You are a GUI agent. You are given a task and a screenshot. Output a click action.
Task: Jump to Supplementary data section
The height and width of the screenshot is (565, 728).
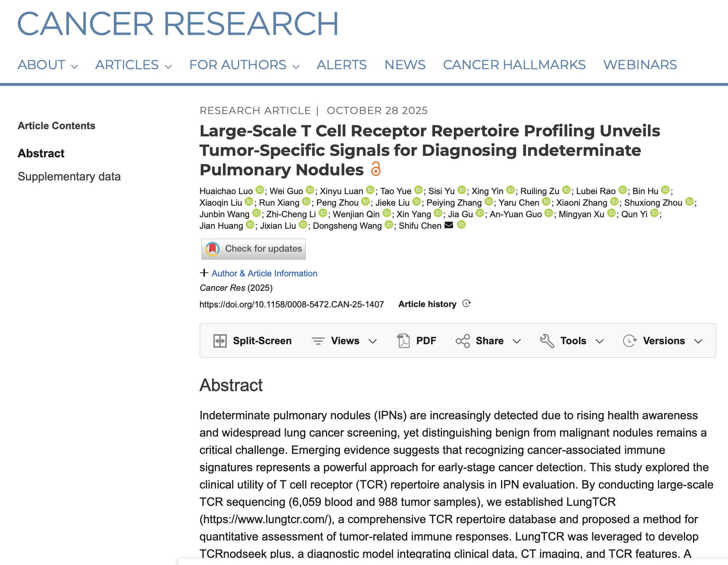pyautogui.click(x=69, y=176)
